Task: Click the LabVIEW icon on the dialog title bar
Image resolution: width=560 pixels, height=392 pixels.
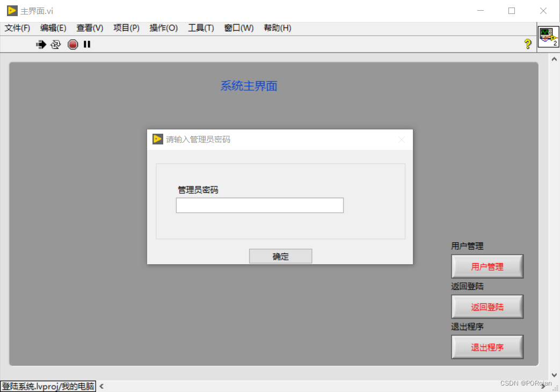Action: (x=157, y=139)
